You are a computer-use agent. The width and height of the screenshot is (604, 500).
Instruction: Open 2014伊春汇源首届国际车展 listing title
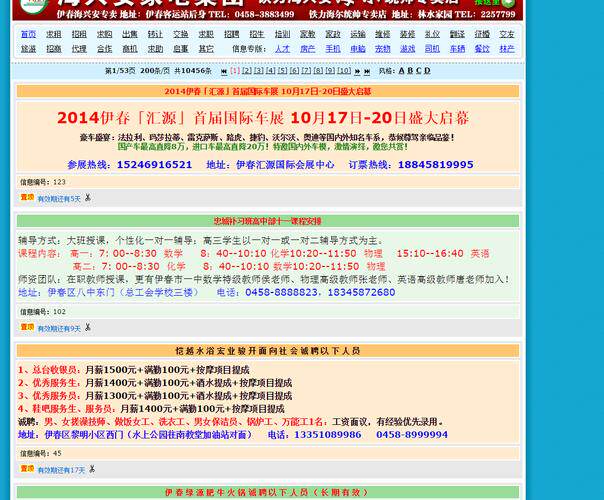coord(268,91)
